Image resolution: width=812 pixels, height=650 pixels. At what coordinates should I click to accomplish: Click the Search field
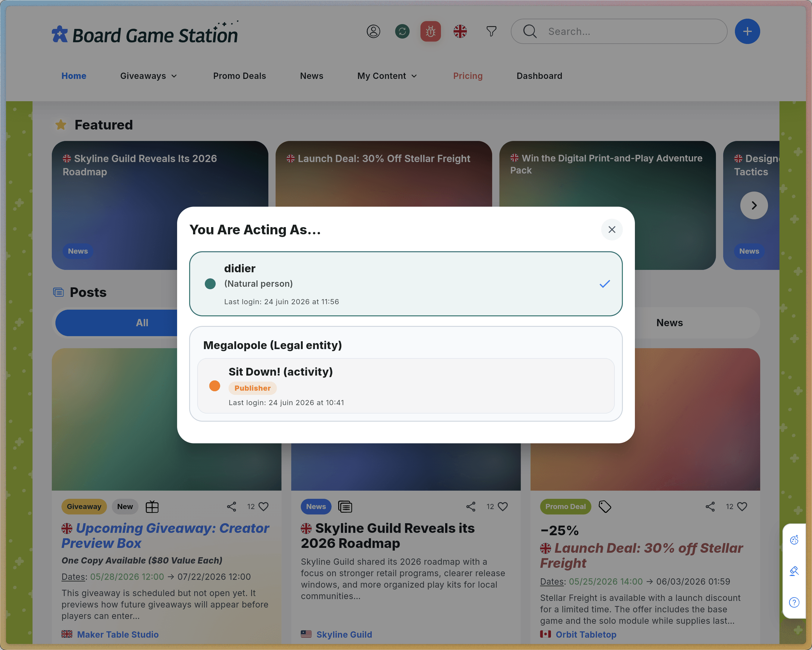pyautogui.click(x=619, y=31)
